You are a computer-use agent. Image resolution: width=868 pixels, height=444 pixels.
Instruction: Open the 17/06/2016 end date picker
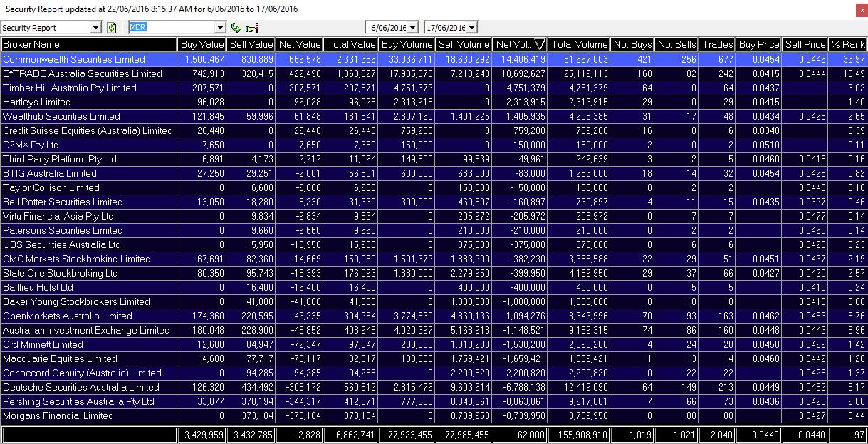pyautogui.click(x=471, y=28)
